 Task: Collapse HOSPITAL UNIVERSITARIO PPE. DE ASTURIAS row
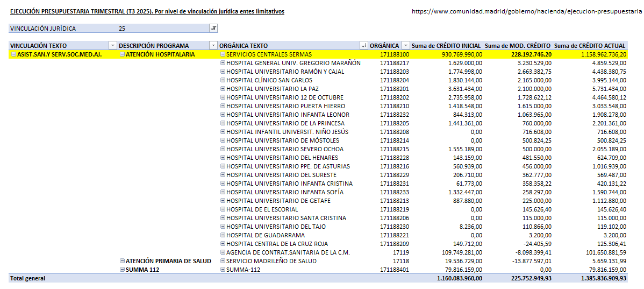pos(223,166)
